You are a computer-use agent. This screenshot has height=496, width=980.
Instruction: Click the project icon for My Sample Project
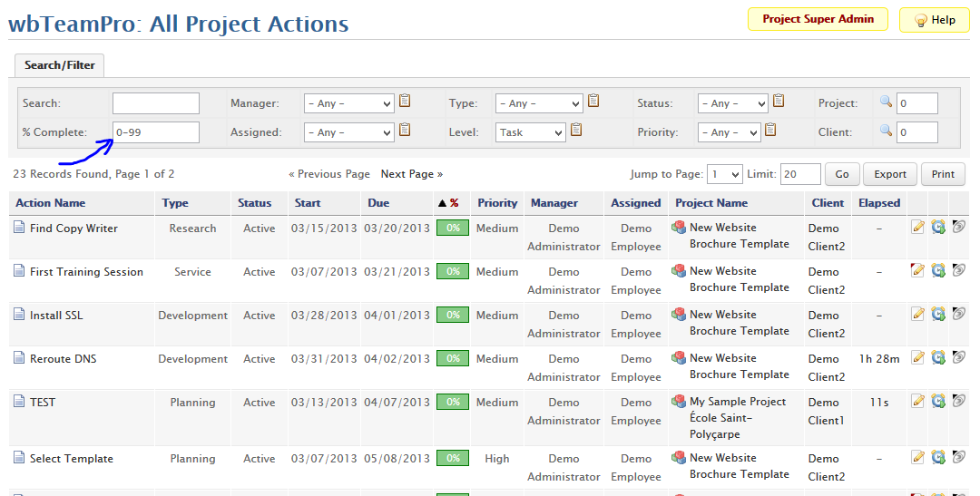679,402
